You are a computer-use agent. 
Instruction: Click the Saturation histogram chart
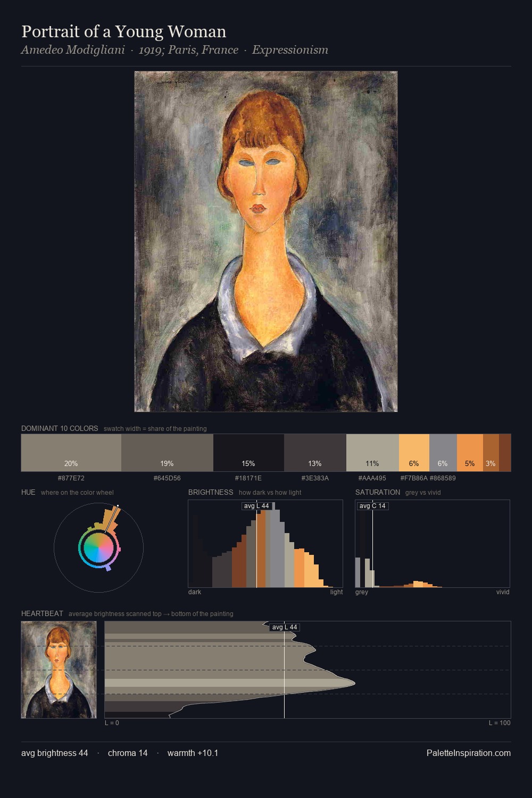click(x=433, y=544)
